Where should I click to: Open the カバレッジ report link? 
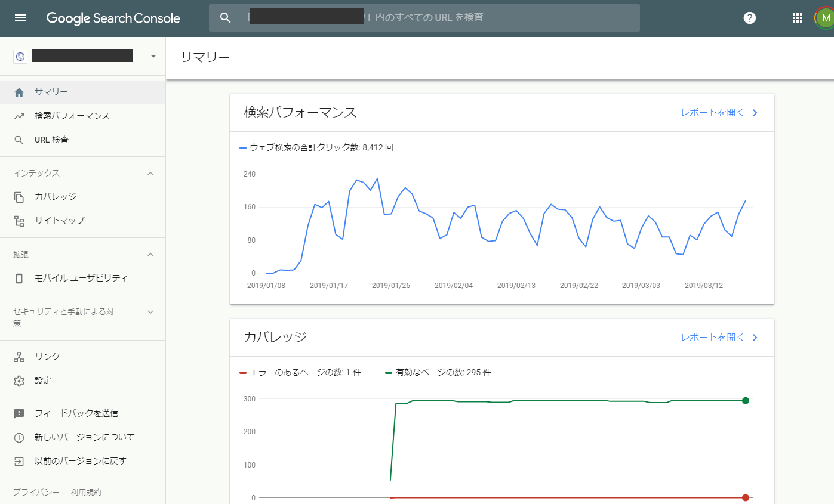pos(719,338)
